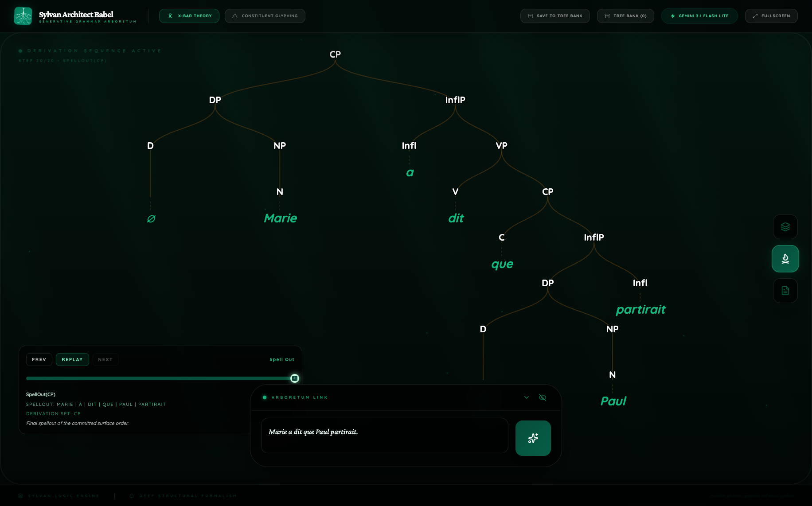This screenshot has height=506, width=812.
Task: Click the sparkle generate button
Action: [533, 438]
